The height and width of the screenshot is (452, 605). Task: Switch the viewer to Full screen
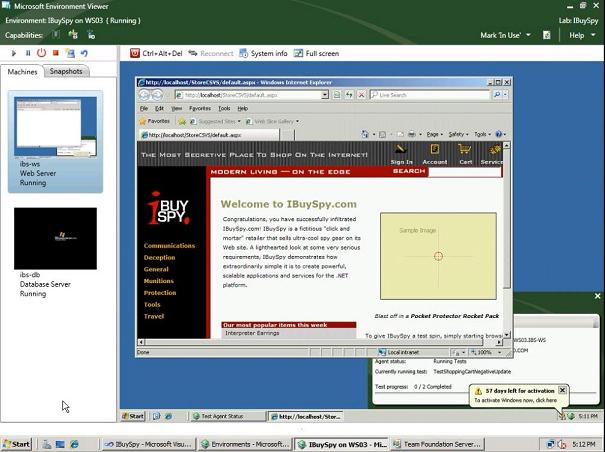pos(316,53)
